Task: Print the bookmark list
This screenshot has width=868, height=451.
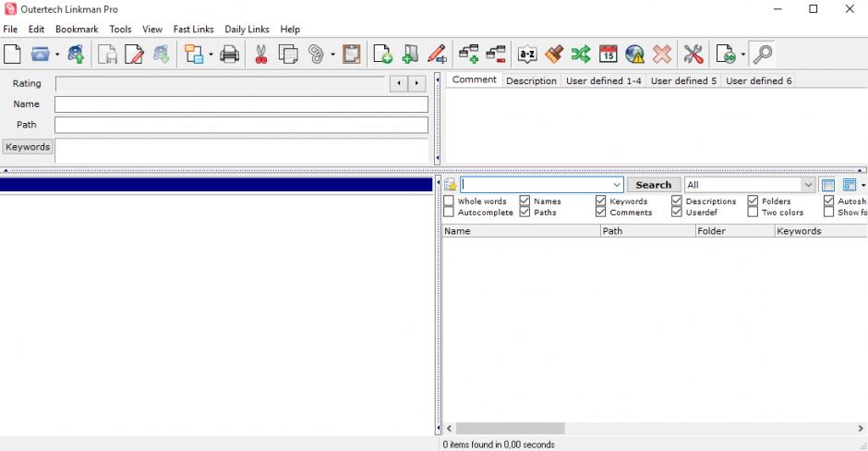Action: point(229,55)
